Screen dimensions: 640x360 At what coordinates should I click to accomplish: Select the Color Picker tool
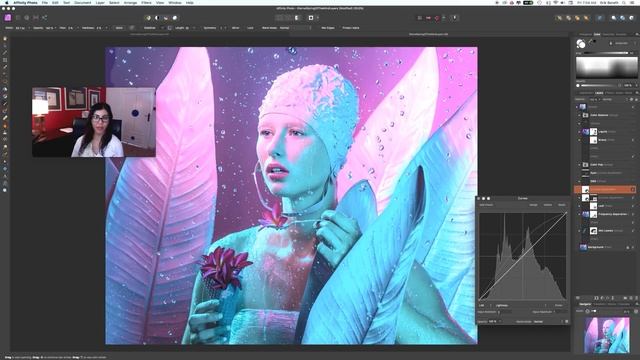pyautogui.click(x=5, y=53)
